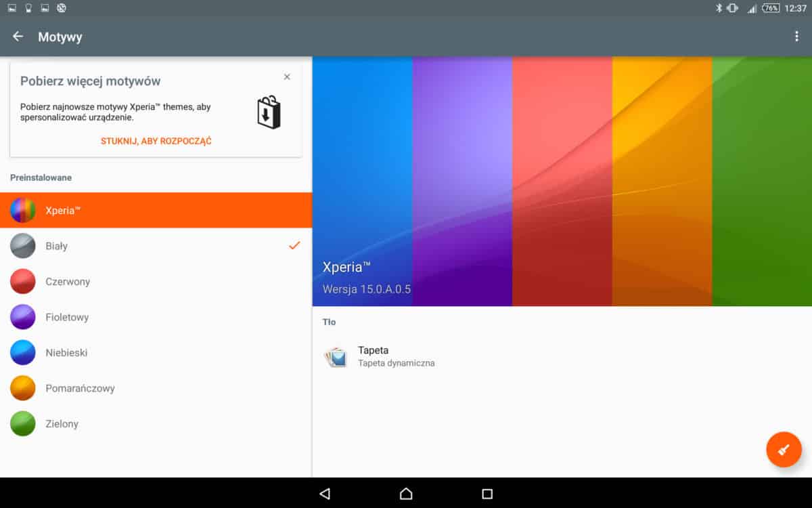The image size is (812, 508).
Task: Tap the Android recent apps button
Action: pyautogui.click(x=487, y=494)
